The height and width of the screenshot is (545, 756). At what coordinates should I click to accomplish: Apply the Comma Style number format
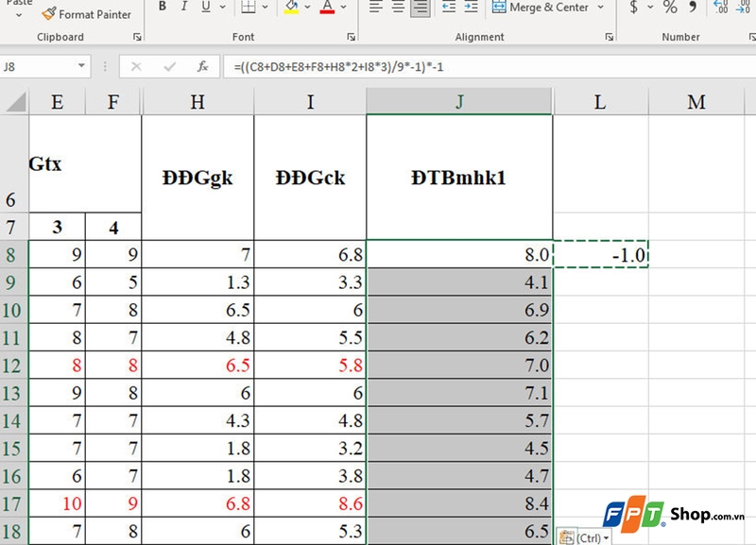click(x=691, y=8)
